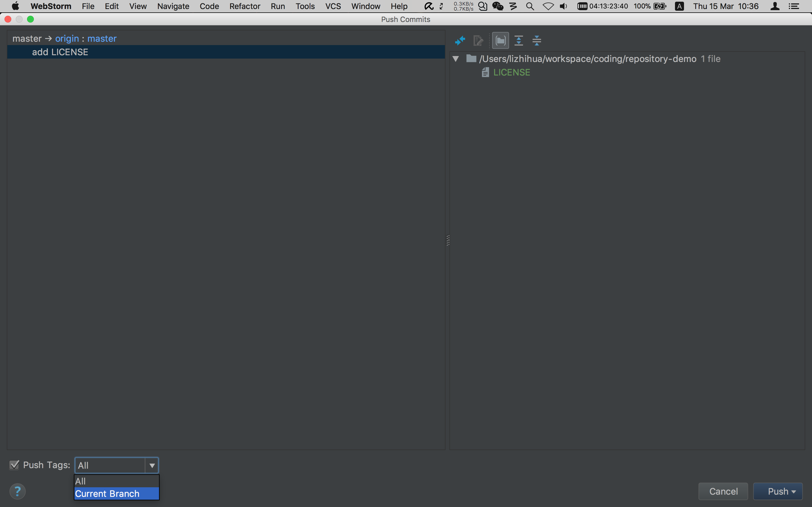Open the Refactor menu
Image resolution: width=812 pixels, height=507 pixels.
point(245,6)
